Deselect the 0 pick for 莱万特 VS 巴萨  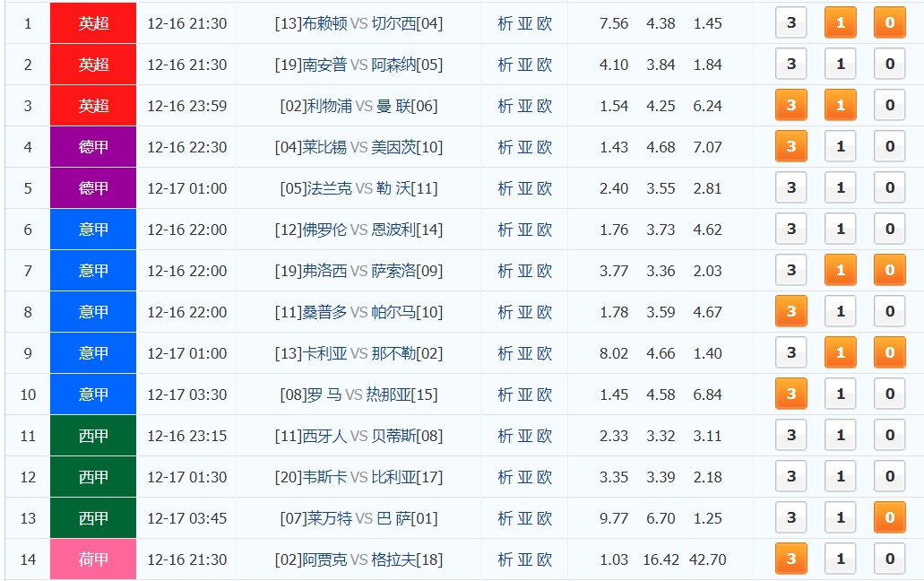click(890, 517)
